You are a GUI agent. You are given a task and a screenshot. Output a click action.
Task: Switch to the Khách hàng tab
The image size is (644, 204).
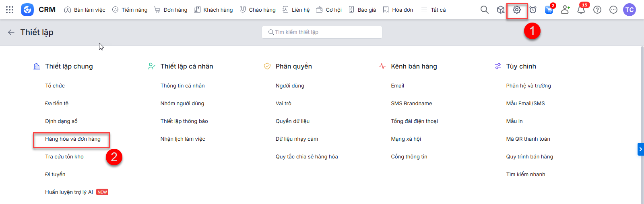tap(213, 10)
